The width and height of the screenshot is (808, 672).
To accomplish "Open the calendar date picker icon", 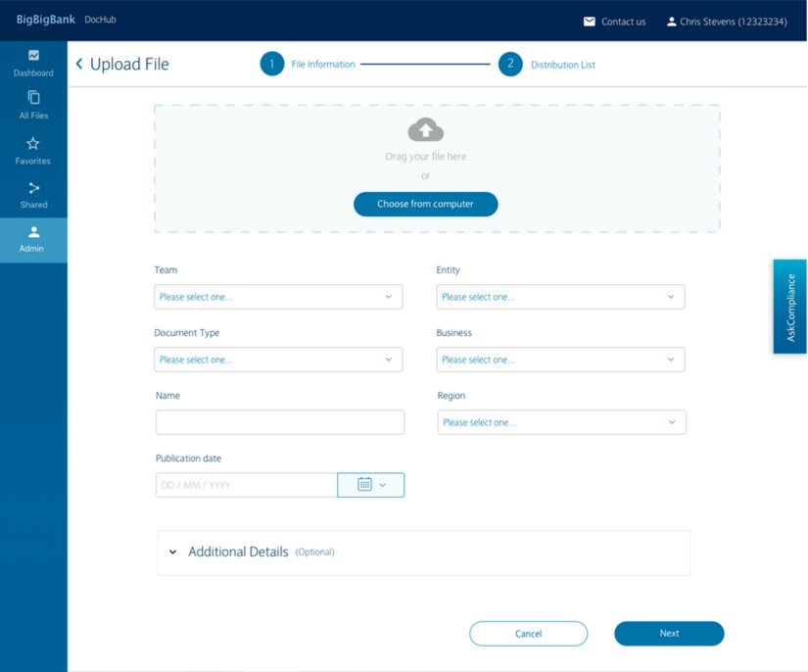I will pos(364,485).
